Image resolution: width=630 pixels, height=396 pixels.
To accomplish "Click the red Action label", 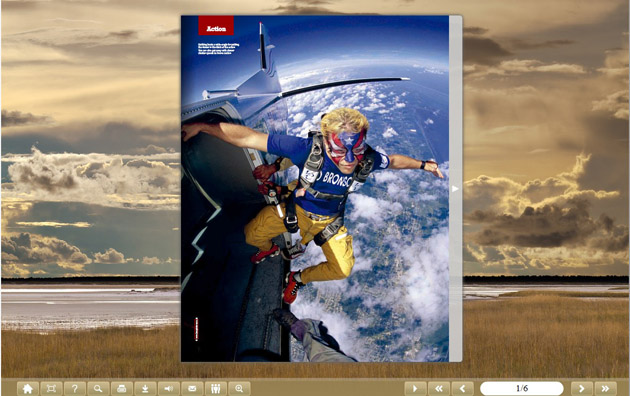I will (x=216, y=26).
